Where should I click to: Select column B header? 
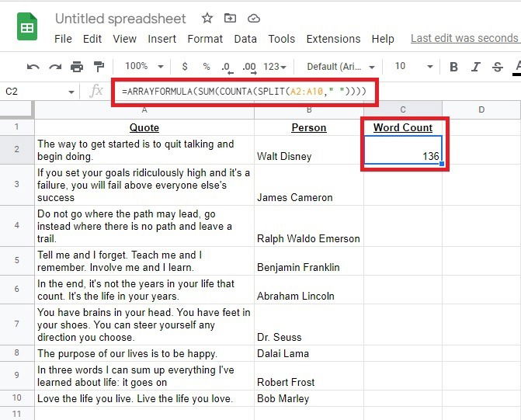(x=309, y=110)
